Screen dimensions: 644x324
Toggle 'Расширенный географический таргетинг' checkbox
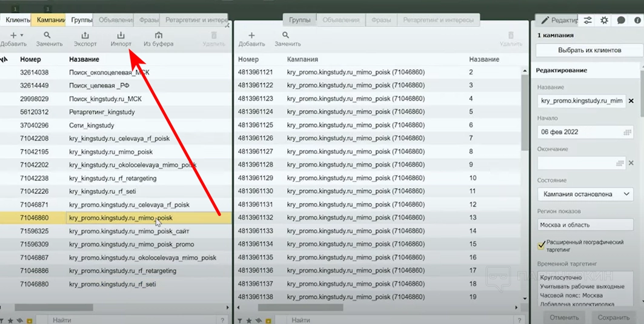point(542,245)
